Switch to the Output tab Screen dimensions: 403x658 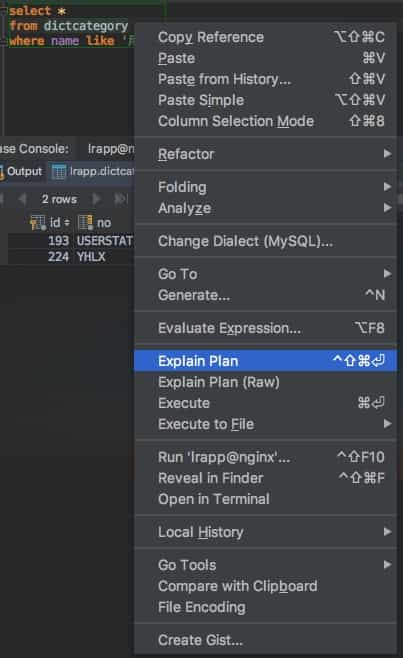tap(22, 171)
